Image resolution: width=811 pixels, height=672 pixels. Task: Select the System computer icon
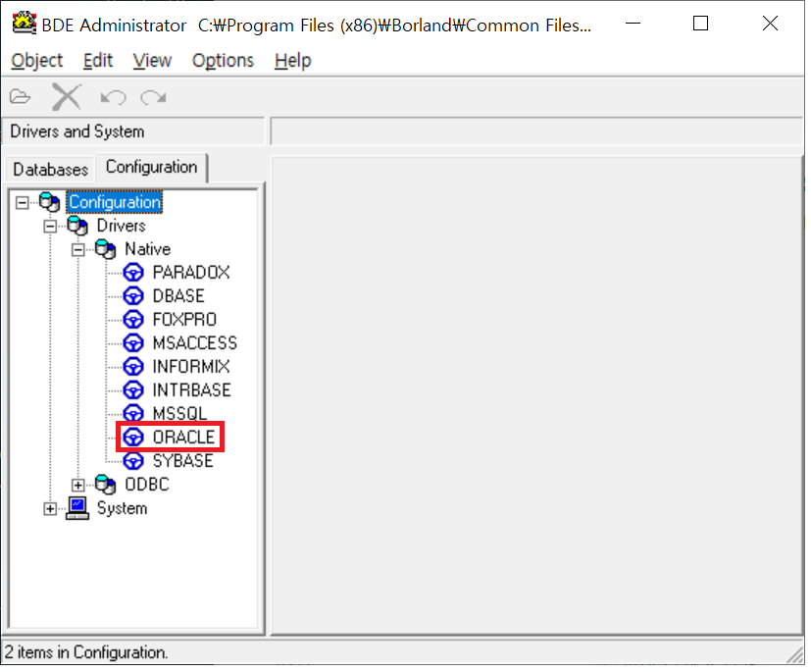point(77,508)
